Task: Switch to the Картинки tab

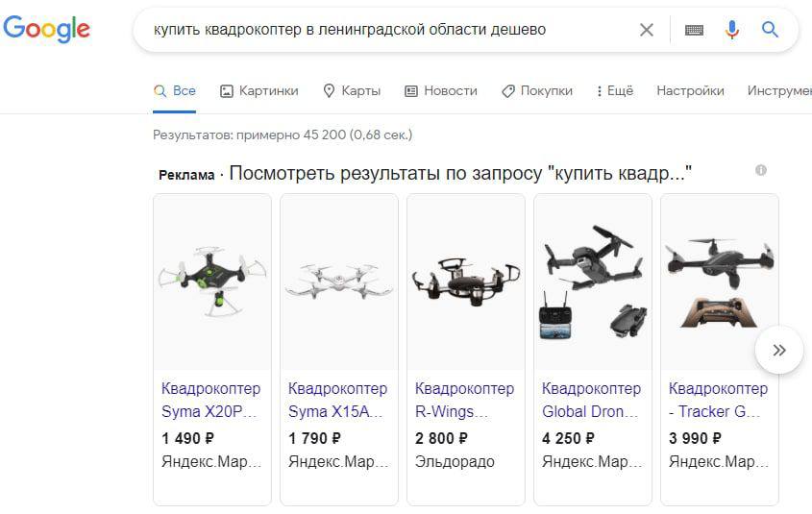Action: [x=258, y=91]
